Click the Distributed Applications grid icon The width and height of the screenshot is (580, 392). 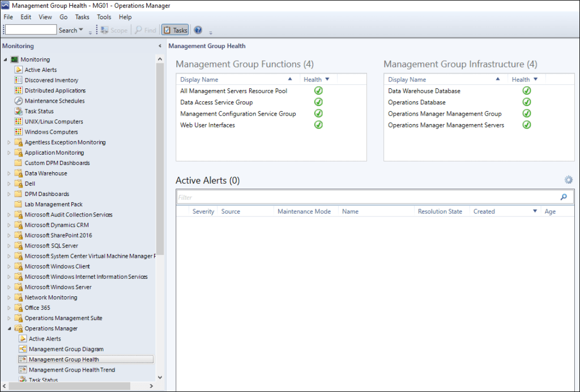(x=19, y=90)
